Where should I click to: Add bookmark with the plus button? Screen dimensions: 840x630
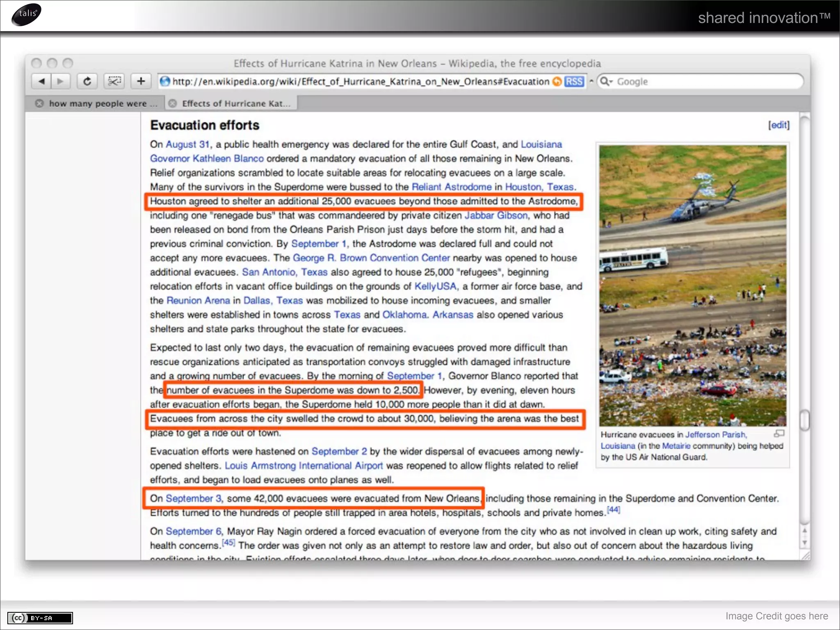141,81
